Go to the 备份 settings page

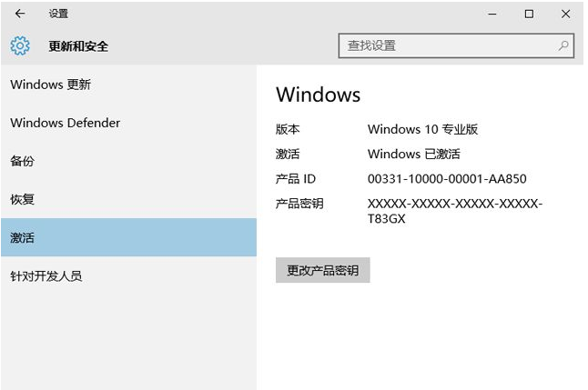click(x=23, y=161)
